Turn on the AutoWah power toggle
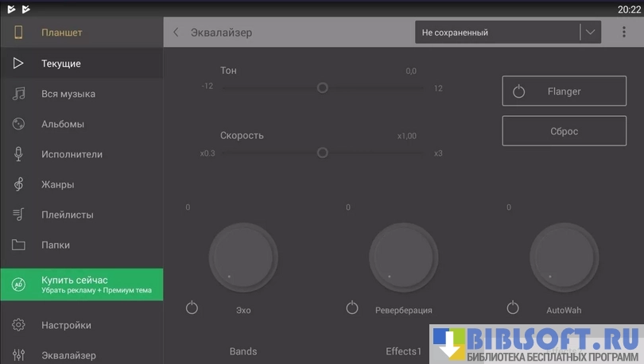Image resolution: width=644 pixels, height=364 pixels. [513, 308]
